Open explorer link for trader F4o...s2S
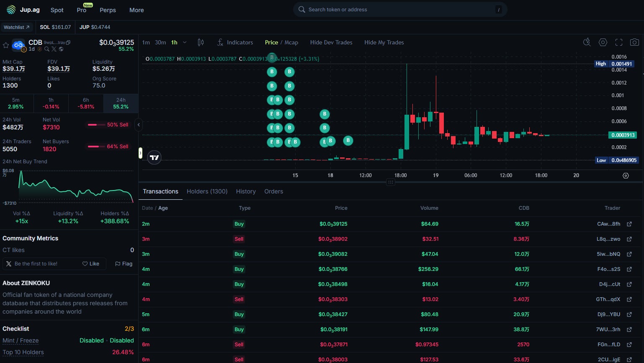 click(x=629, y=269)
